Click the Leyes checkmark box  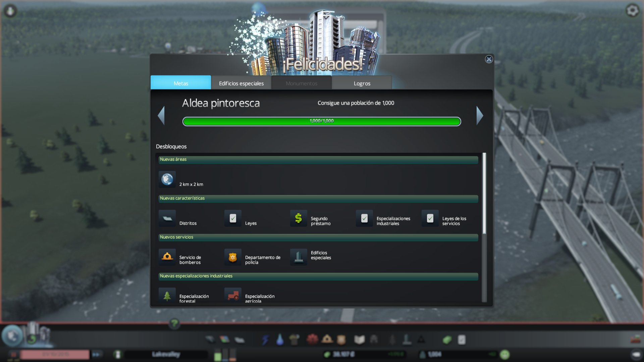232,218
